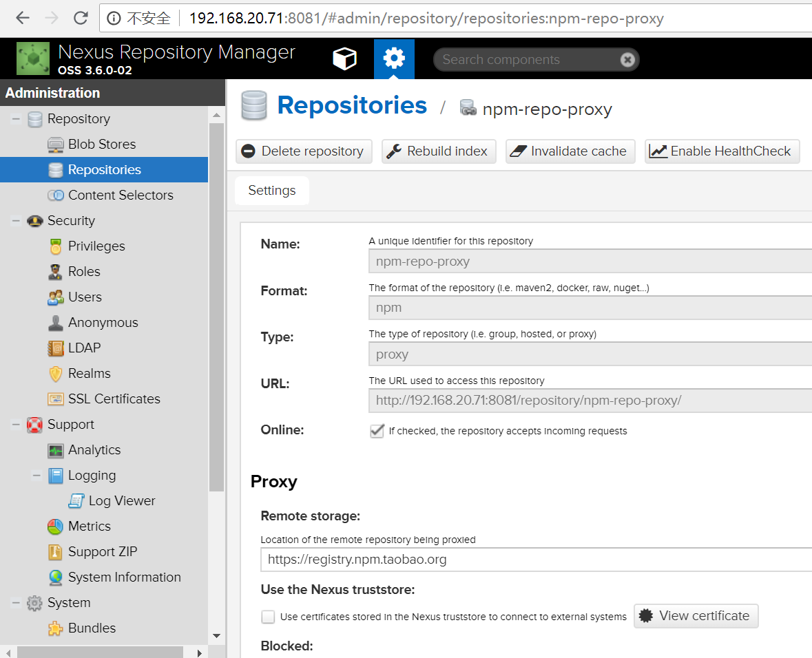Collapse the Repository tree node
This screenshot has width=812, height=658.
tap(16, 119)
